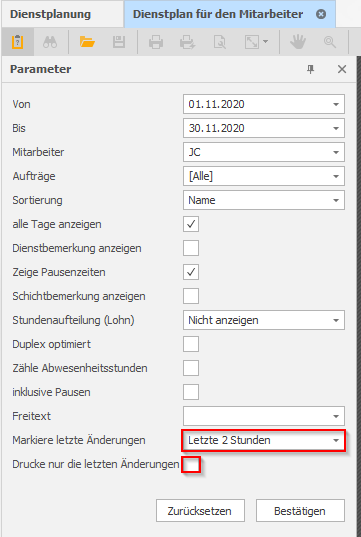Image resolution: width=361 pixels, height=537 pixels.
Task: Toggle the Parameter panel clipboard icon
Action: [17, 42]
